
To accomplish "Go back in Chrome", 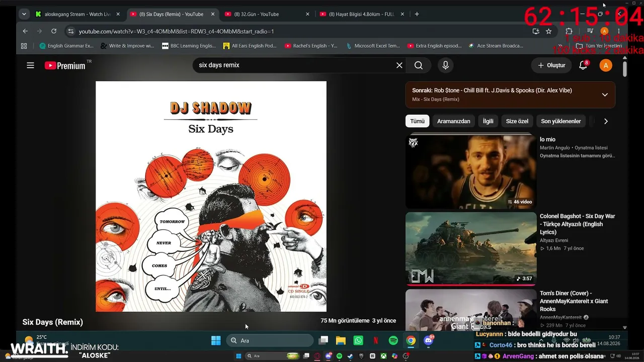I will pos(25,31).
